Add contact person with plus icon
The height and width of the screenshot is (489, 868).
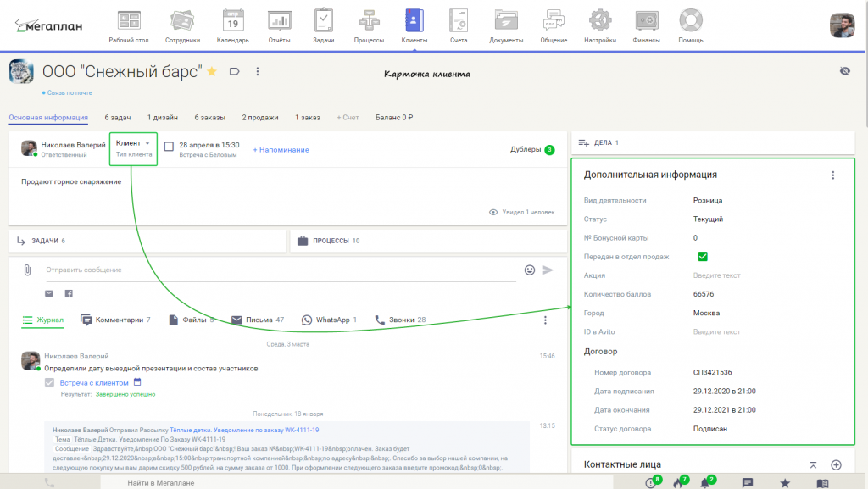pyautogui.click(x=836, y=465)
